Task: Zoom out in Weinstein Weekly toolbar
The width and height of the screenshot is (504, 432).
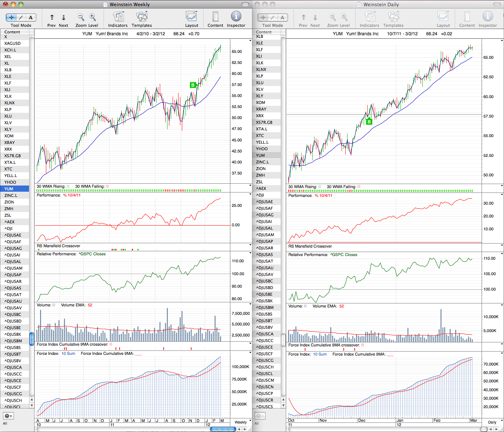Action: (x=81, y=17)
